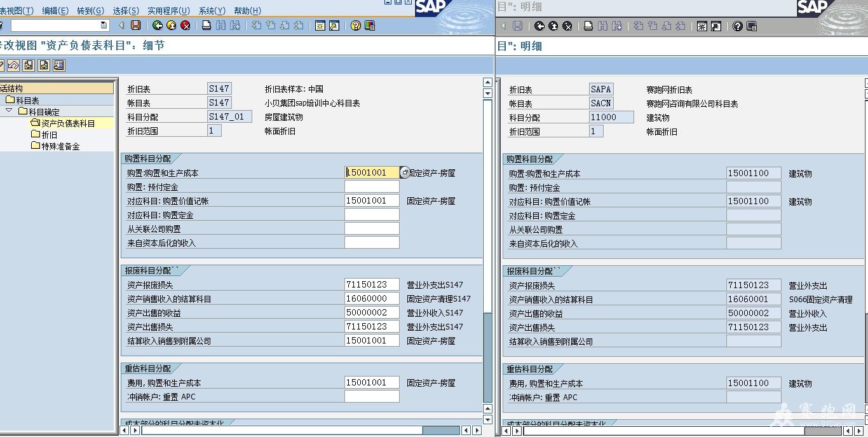Click field 16060001 in right window
This screenshot has height=437, width=868.
pos(754,299)
